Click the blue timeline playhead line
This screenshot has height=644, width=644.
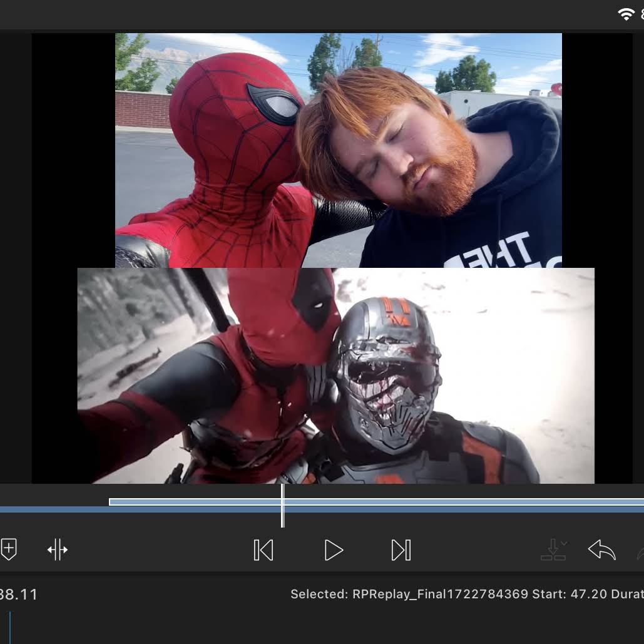pyautogui.click(x=10, y=628)
